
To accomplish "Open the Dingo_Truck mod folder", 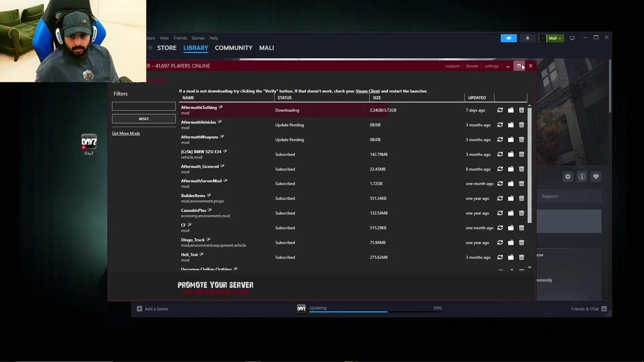I will coord(511,242).
